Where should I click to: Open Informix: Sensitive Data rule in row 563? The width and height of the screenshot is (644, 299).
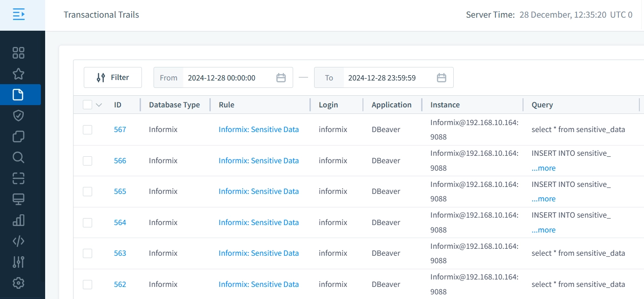pos(259,253)
